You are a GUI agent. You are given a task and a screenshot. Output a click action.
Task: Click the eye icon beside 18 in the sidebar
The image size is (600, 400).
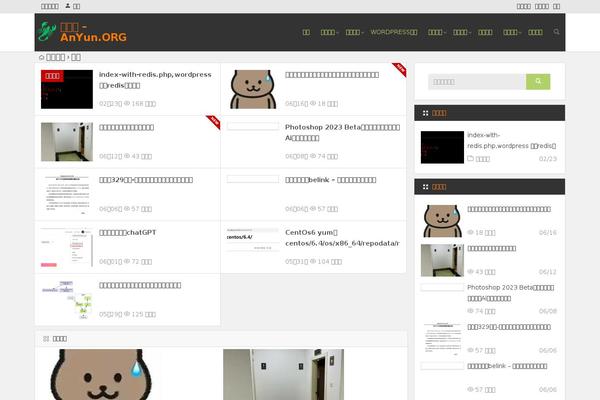tap(470, 232)
